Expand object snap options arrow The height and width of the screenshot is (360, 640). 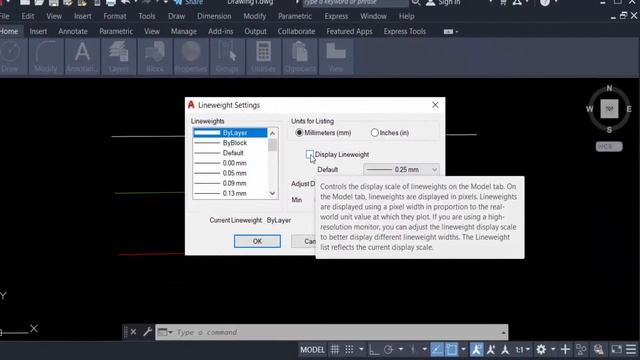(x=463, y=349)
